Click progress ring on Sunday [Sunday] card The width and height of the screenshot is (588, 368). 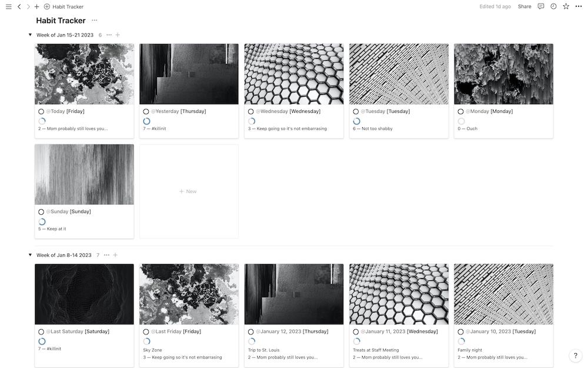(x=42, y=221)
